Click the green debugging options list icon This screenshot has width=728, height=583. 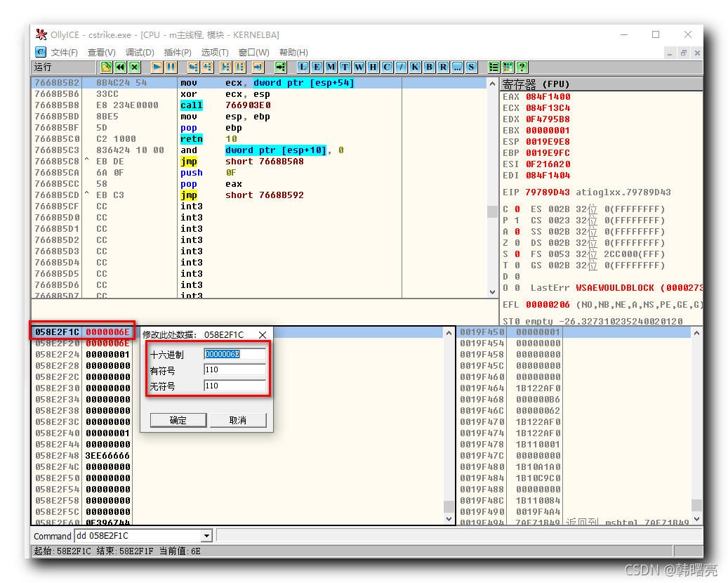click(x=494, y=67)
